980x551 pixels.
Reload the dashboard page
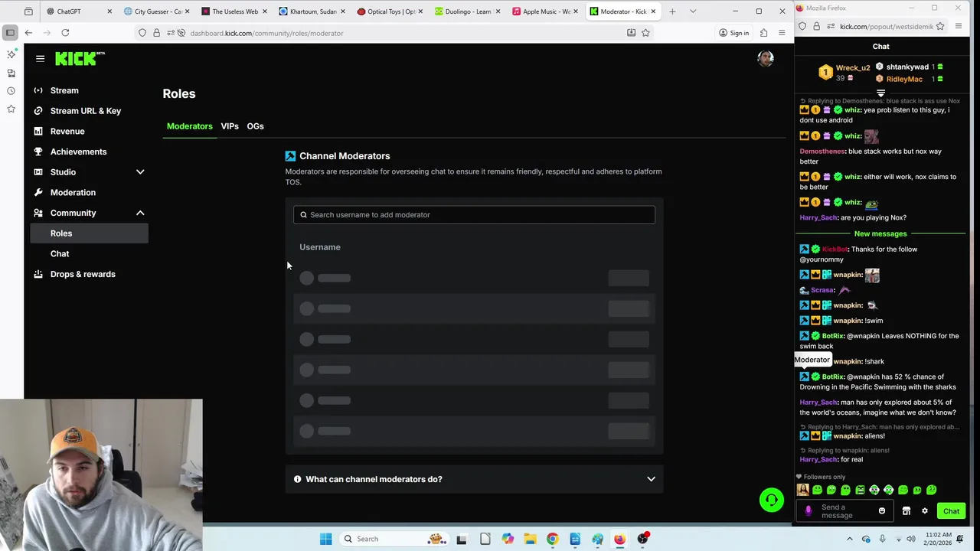pyautogui.click(x=65, y=33)
